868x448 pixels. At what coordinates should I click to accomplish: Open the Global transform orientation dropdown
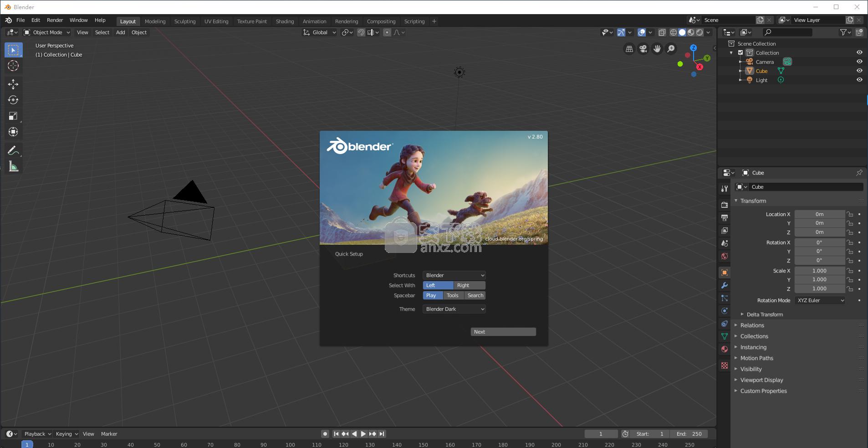point(320,32)
